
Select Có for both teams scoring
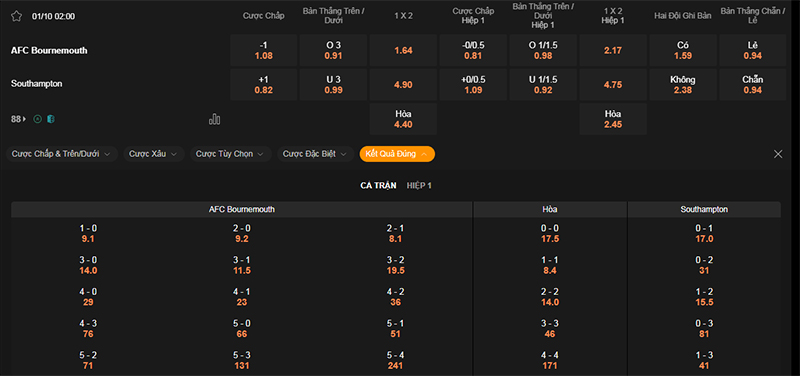pos(683,51)
